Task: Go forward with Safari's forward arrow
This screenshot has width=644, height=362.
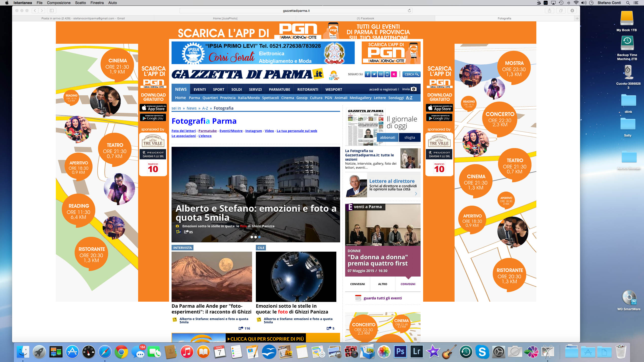Action: [42, 11]
